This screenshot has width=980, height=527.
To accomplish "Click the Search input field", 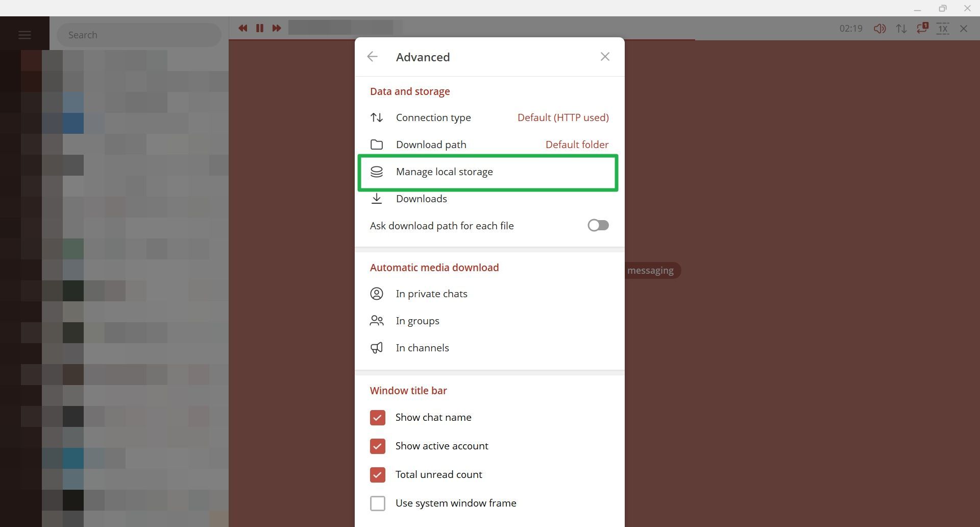I will pyautogui.click(x=139, y=35).
